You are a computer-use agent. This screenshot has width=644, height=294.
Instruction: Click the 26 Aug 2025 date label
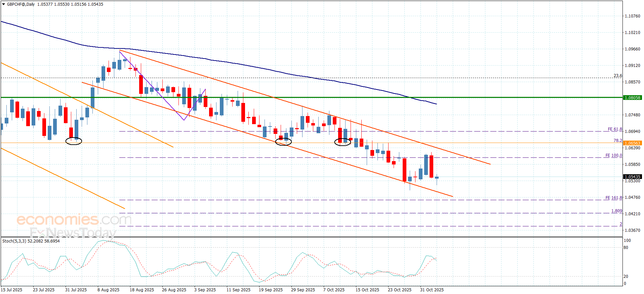(174, 290)
